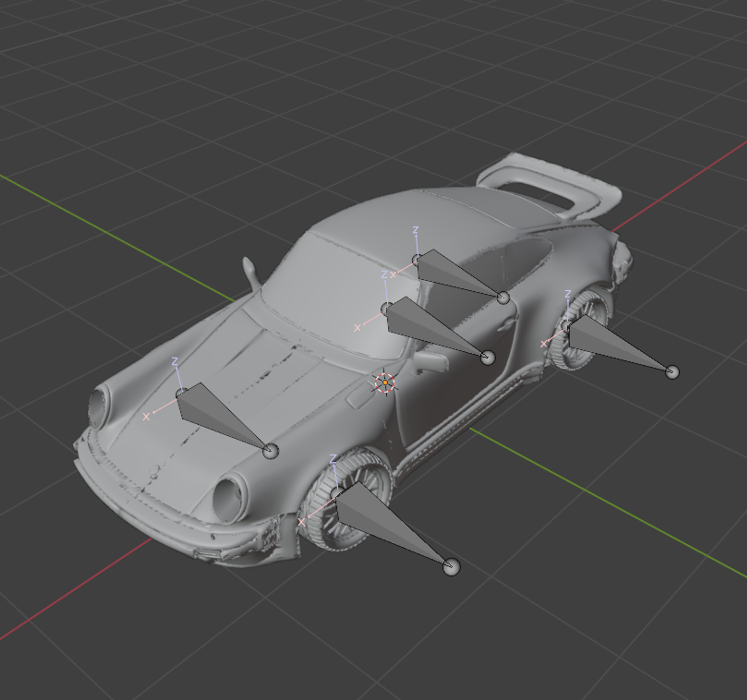Click the X axis label of the hood bone

tap(146, 417)
